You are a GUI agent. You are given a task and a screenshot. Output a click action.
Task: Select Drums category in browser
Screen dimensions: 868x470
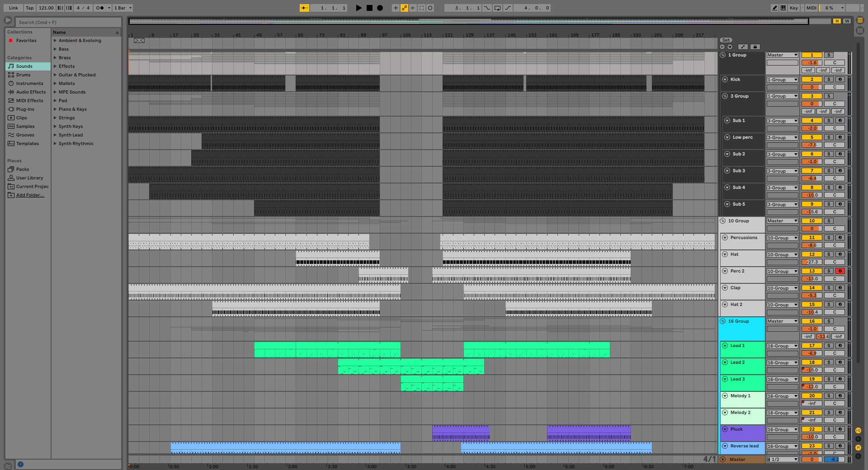[28, 75]
